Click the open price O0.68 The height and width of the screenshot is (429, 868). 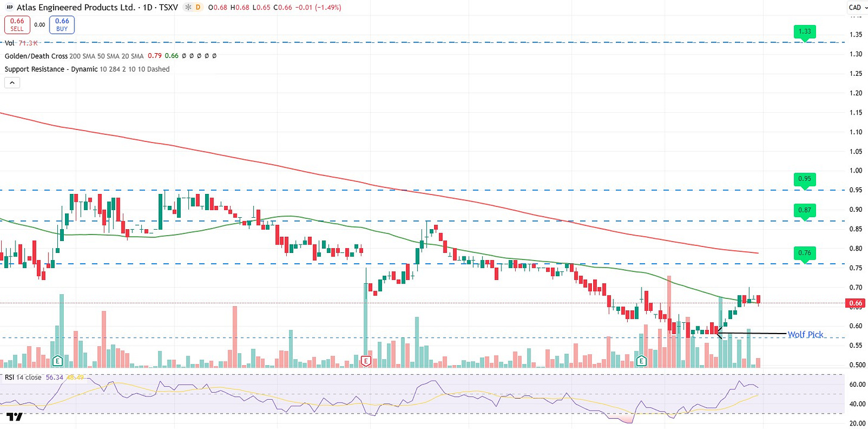coord(217,7)
